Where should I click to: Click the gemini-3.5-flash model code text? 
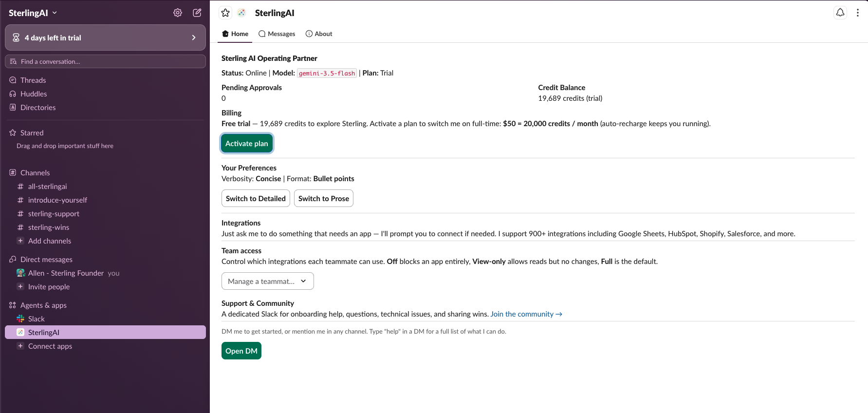(x=327, y=73)
